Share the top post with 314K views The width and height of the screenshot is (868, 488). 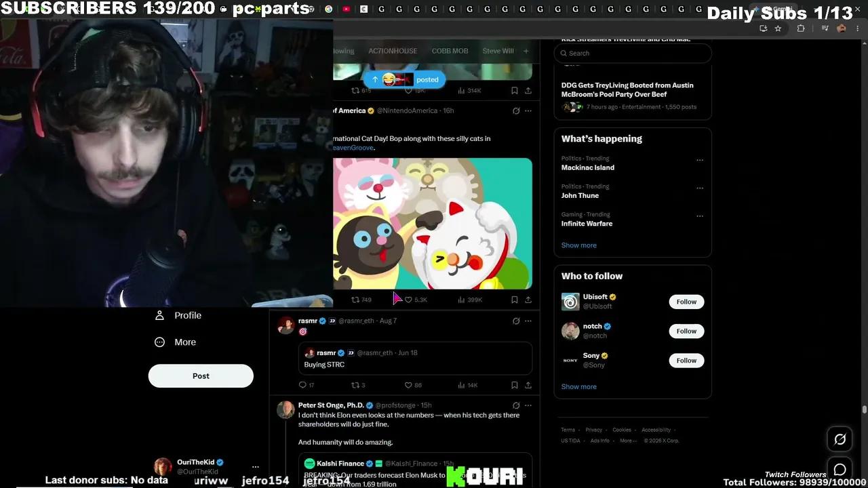tap(528, 90)
